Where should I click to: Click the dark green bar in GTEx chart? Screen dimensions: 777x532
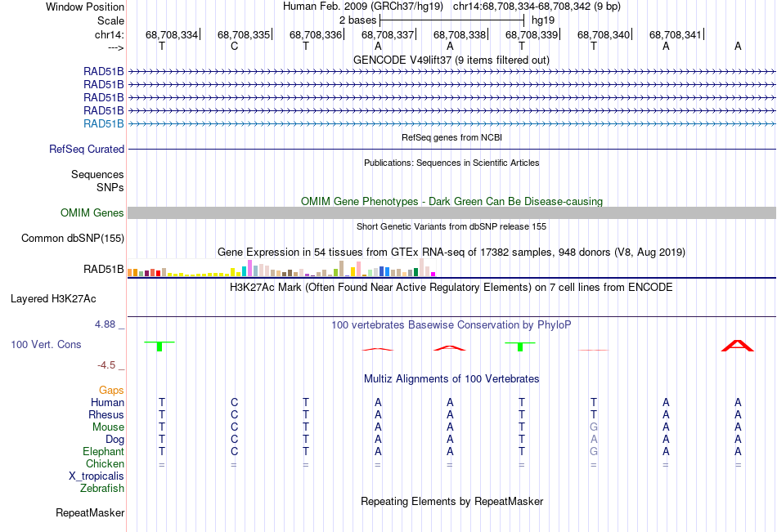pyautogui.click(x=415, y=272)
